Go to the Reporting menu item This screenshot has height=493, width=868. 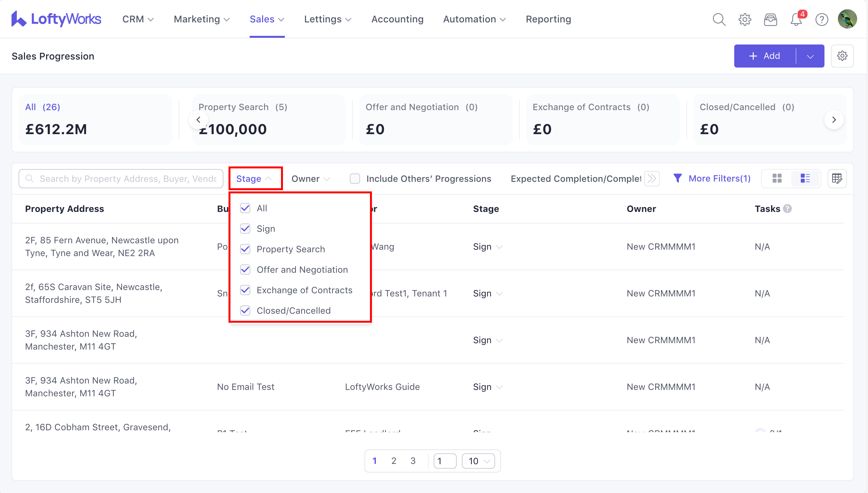coord(548,19)
